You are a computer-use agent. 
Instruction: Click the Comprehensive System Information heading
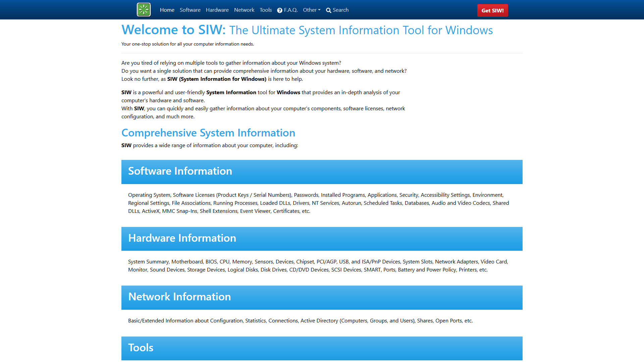[x=208, y=133]
